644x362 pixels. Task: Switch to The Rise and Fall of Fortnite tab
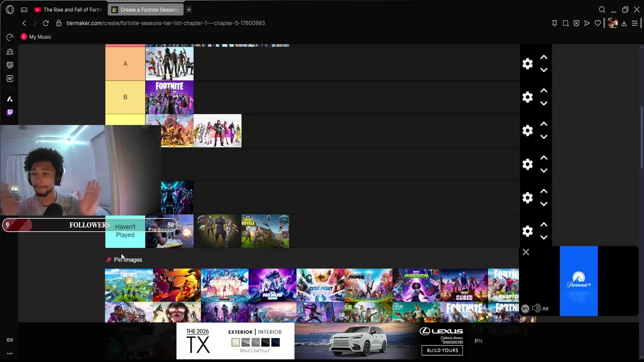67,10
